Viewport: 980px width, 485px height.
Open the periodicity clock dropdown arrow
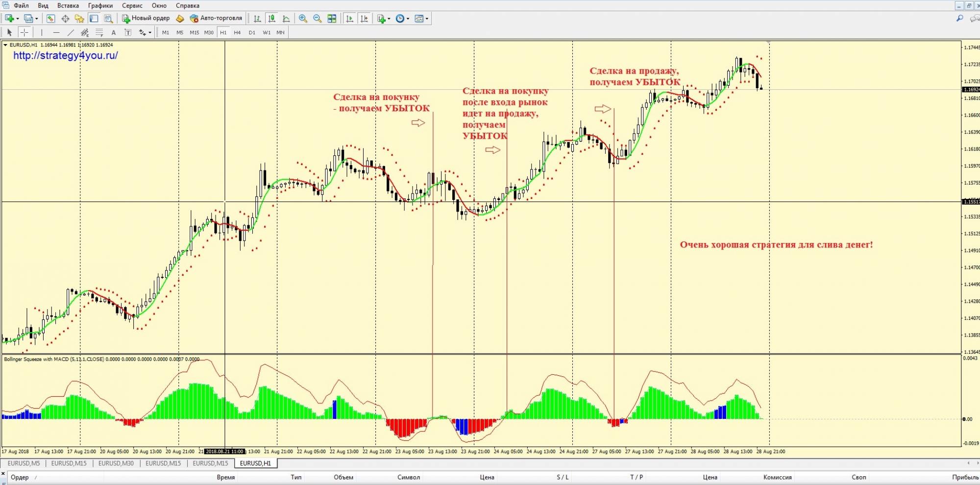[x=408, y=19]
